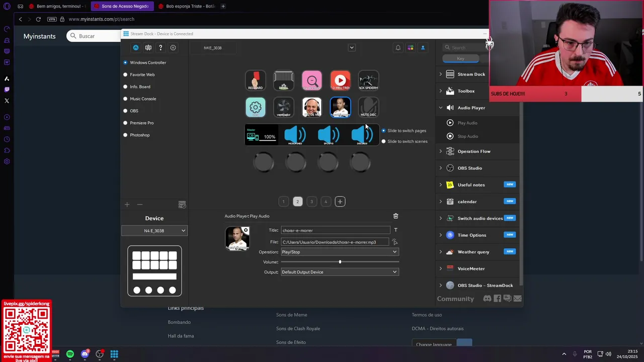Click the File path field for the mp3
Screen dimensions: 644x362
pyautogui.click(x=335, y=242)
